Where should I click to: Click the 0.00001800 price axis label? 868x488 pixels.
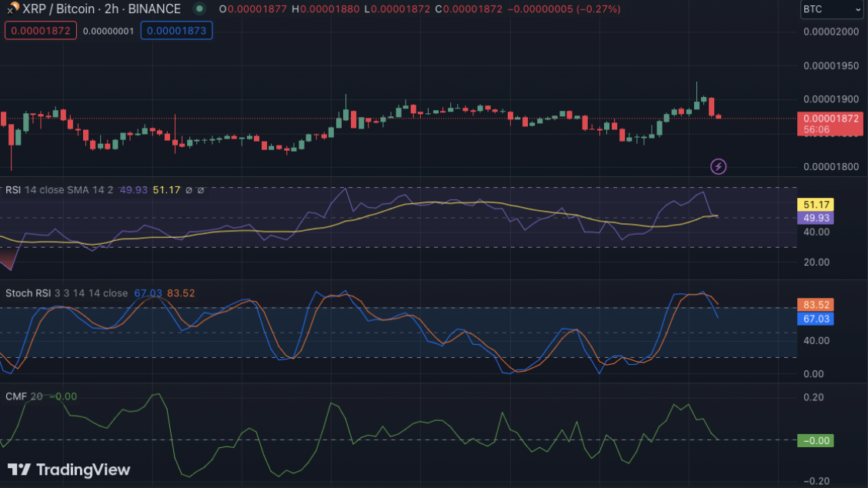[831, 167]
